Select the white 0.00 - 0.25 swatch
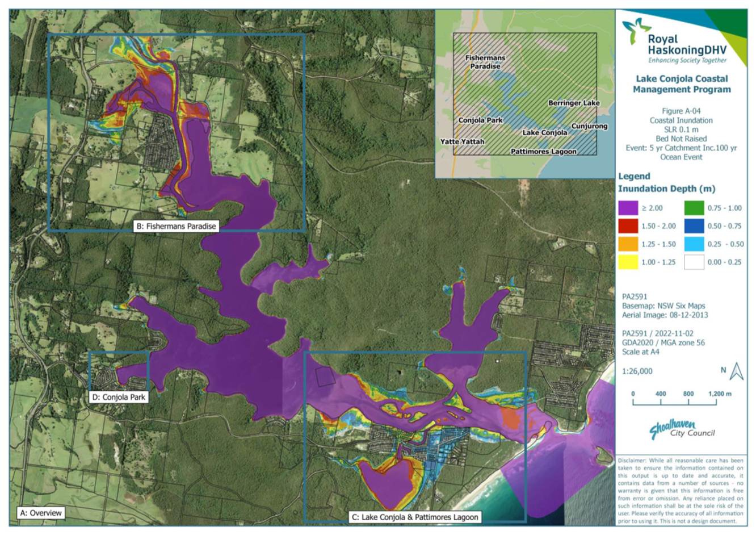 pyautogui.click(x=694, y=262)
